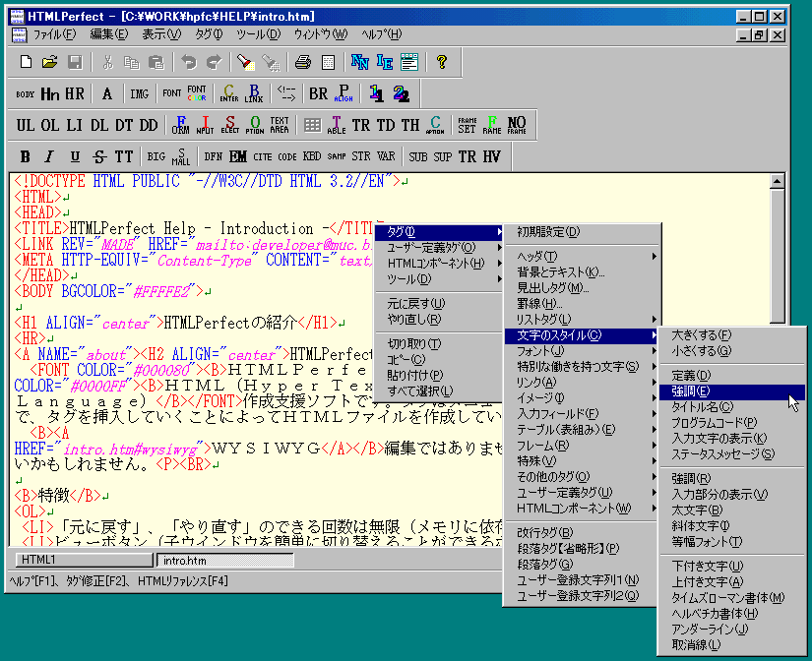
Task: Insert emphasis using the EM toolbar button
Action: pos(238,156)
